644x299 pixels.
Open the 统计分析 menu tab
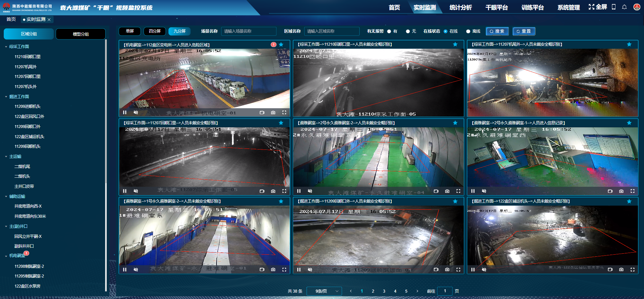461,7
